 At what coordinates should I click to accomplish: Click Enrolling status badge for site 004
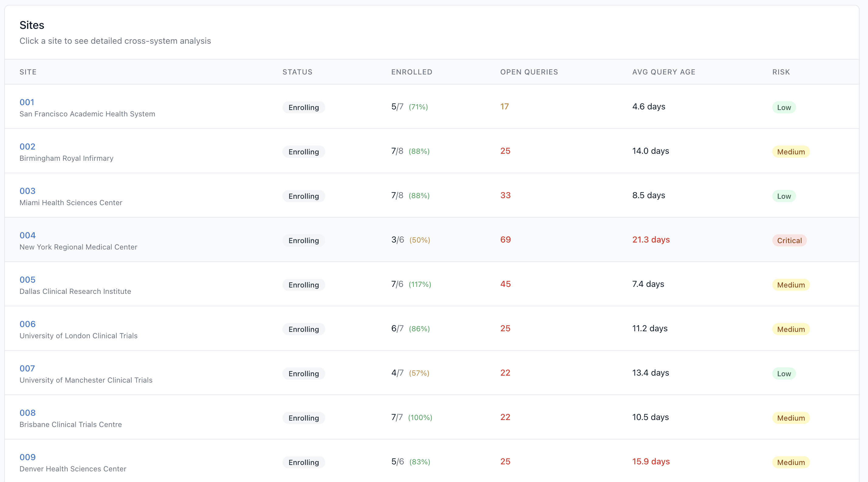point(303,241)
